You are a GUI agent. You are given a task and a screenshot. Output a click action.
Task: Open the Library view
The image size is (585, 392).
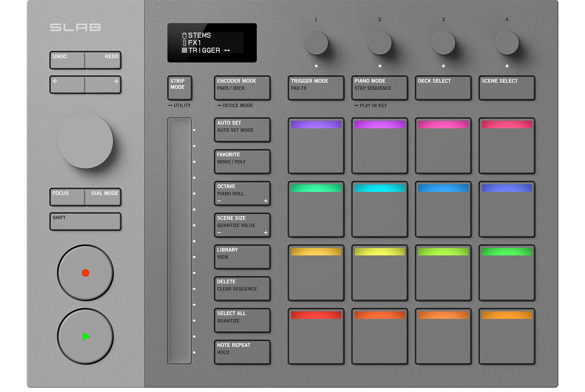(242, 256)
